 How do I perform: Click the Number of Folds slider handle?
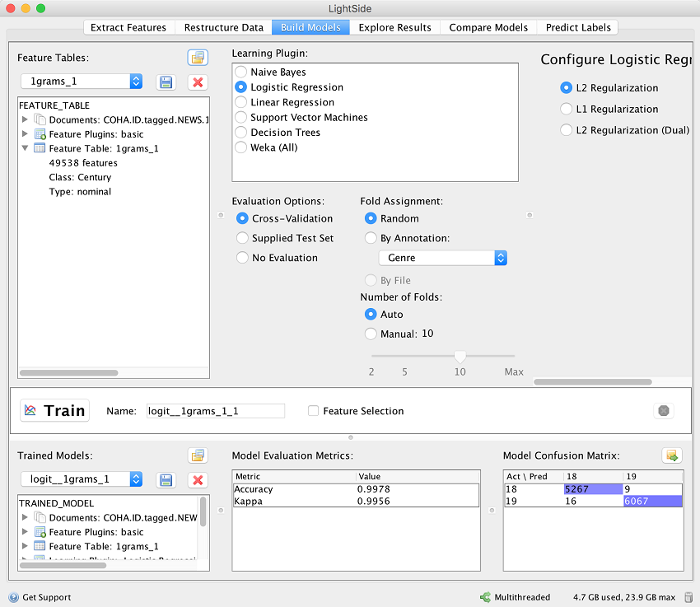point(460,356)
